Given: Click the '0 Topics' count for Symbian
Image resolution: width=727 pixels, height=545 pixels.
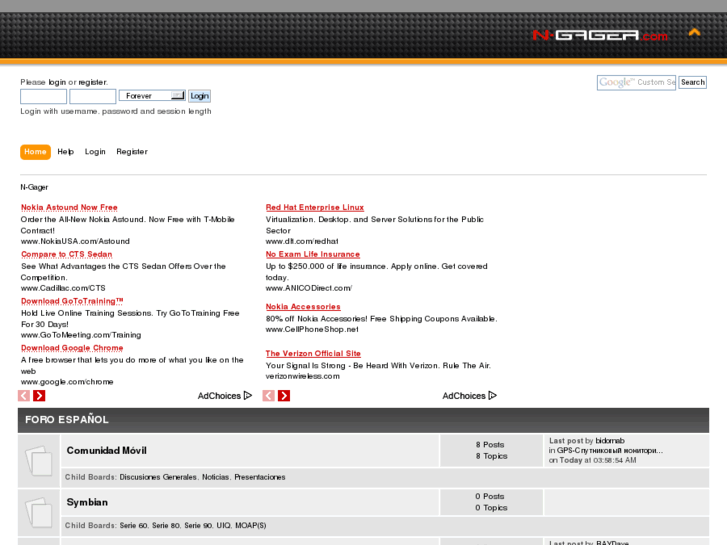Looking at the screenshot, I should coord(491,508).
